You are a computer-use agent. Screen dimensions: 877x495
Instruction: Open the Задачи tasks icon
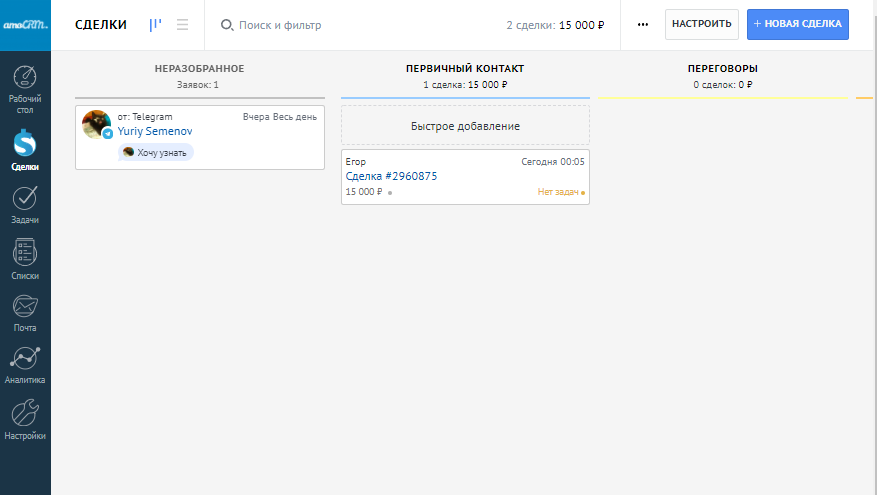click(x=25, y=204)
